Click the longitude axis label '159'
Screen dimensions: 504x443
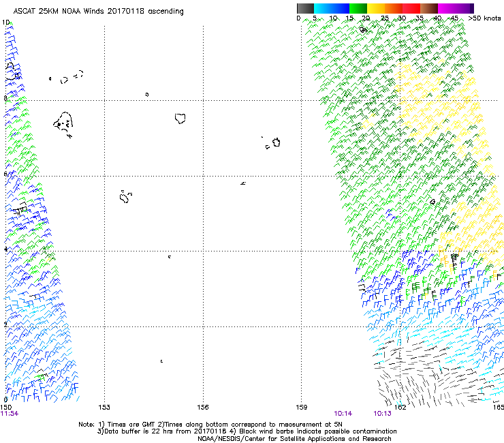302,408
